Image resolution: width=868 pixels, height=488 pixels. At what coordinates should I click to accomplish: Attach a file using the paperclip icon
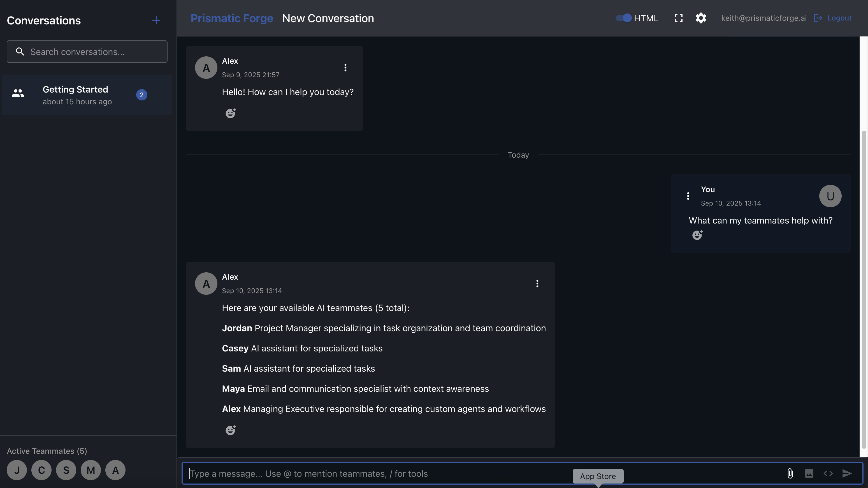point(790,473)
